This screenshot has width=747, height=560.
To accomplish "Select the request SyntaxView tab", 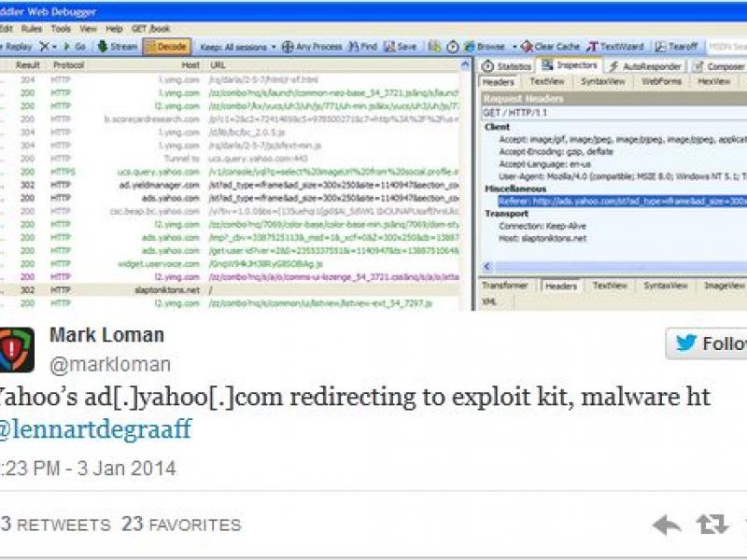I will pyautogui.click(x=595, y=82).
